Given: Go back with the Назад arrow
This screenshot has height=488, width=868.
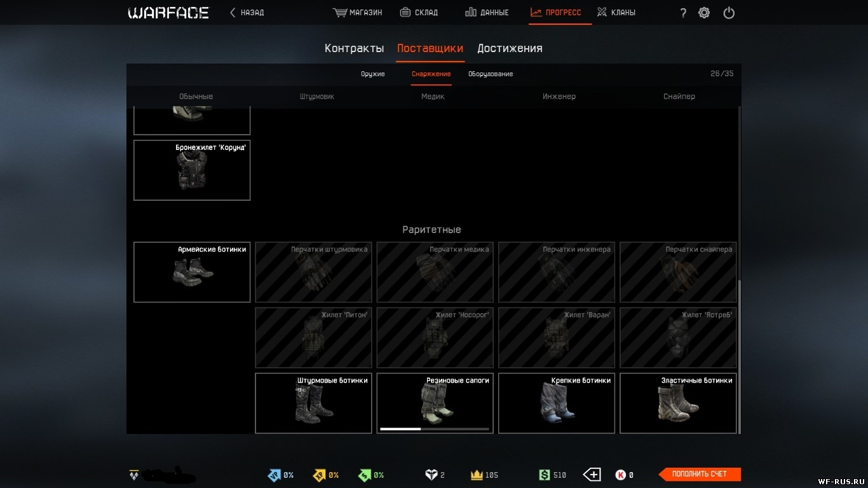Looking at the screenshot, I should (247, 12).
